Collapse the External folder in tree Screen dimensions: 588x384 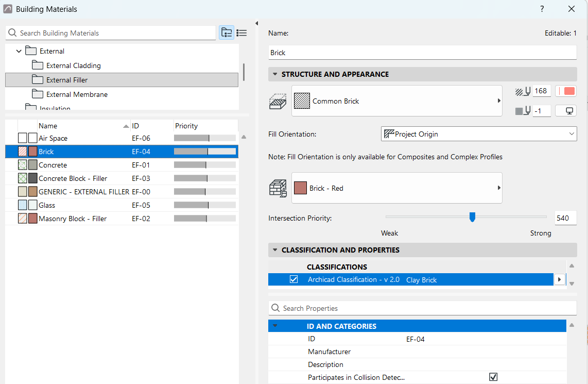(x=19, y=51)
